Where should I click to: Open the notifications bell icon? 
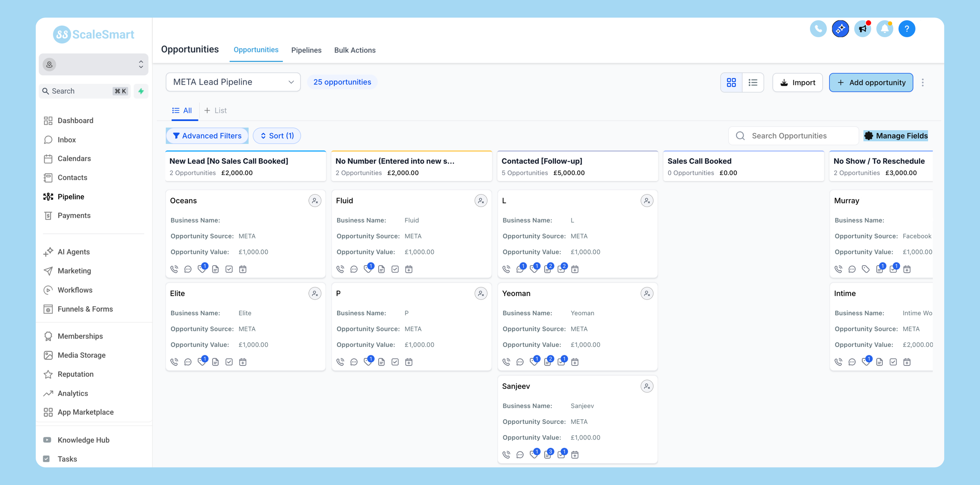(x=884, y=29)
